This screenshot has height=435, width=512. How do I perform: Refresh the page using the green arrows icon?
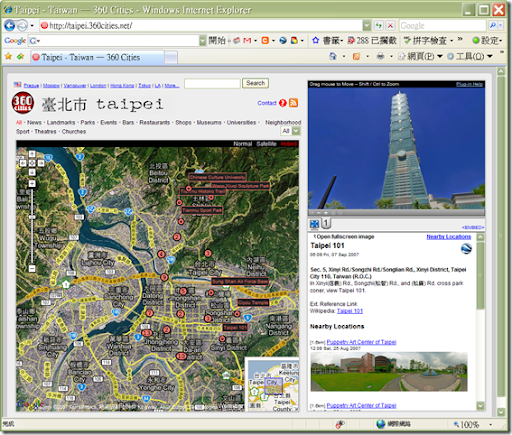[378, 25]
